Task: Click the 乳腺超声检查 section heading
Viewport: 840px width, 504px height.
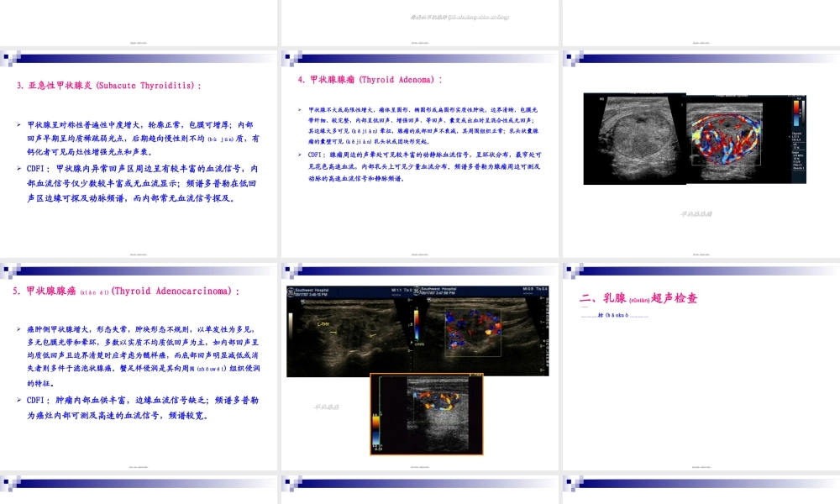Action: (x=639, y=298)
